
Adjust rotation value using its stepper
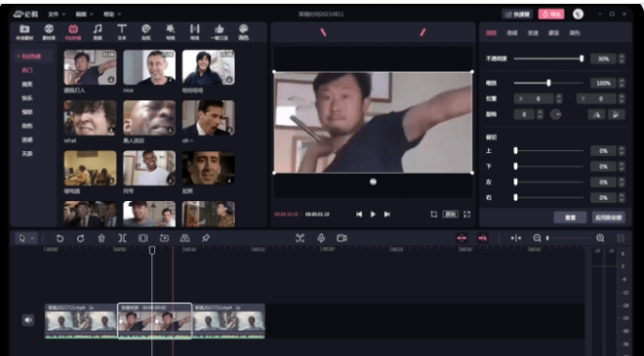(x=540, y=115)
